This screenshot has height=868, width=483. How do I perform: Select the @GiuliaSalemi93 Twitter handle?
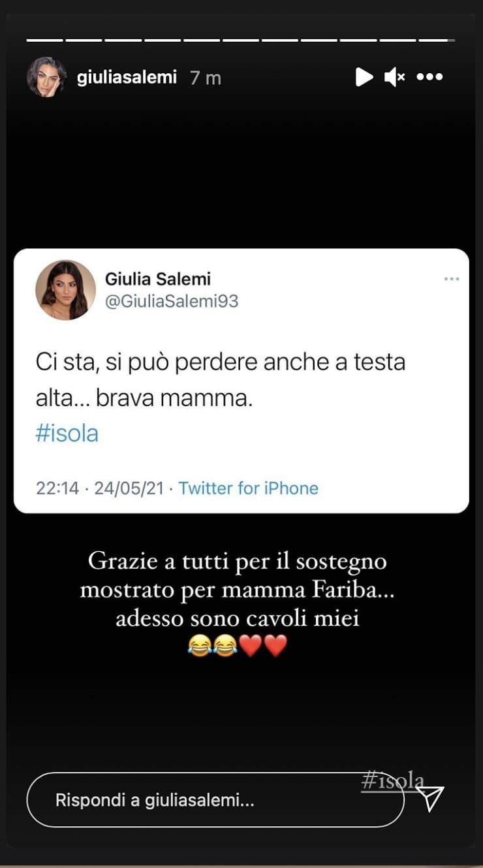point(172,301)
